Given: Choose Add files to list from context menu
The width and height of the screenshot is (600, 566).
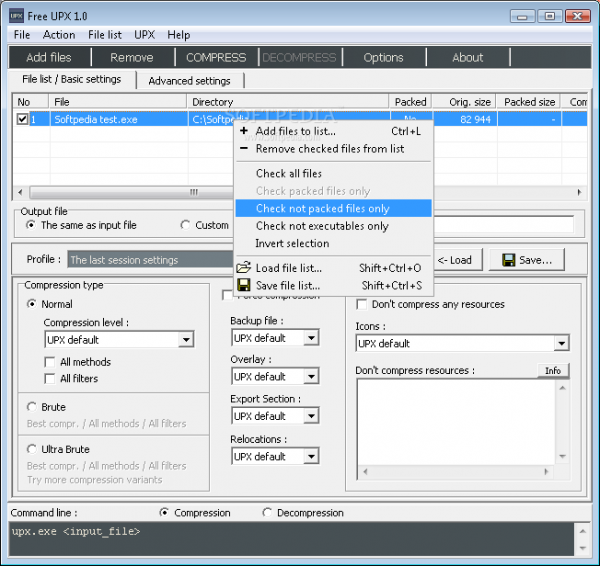Looking at the screenshot, I should click(x=334, y=131).
